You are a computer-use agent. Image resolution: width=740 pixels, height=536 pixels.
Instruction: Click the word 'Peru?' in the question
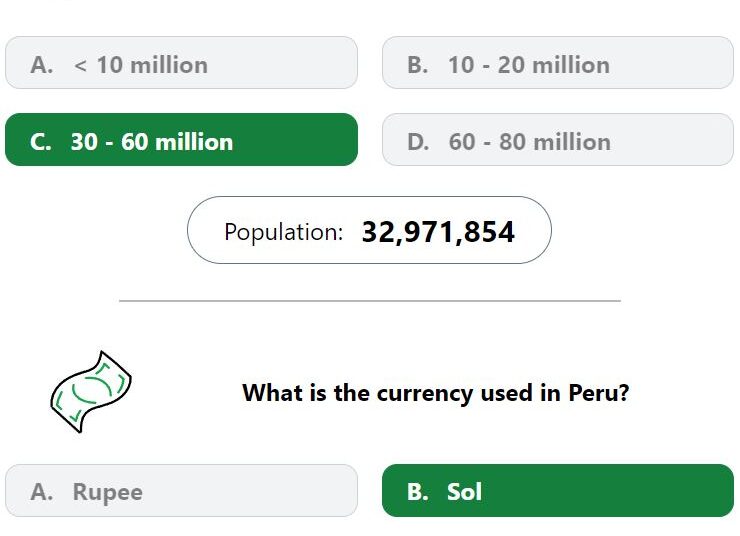point(598,393)
